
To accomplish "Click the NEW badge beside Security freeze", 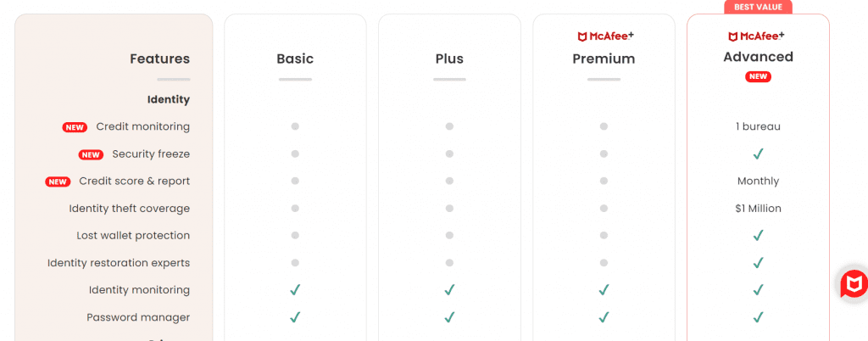I will [91, 154].
